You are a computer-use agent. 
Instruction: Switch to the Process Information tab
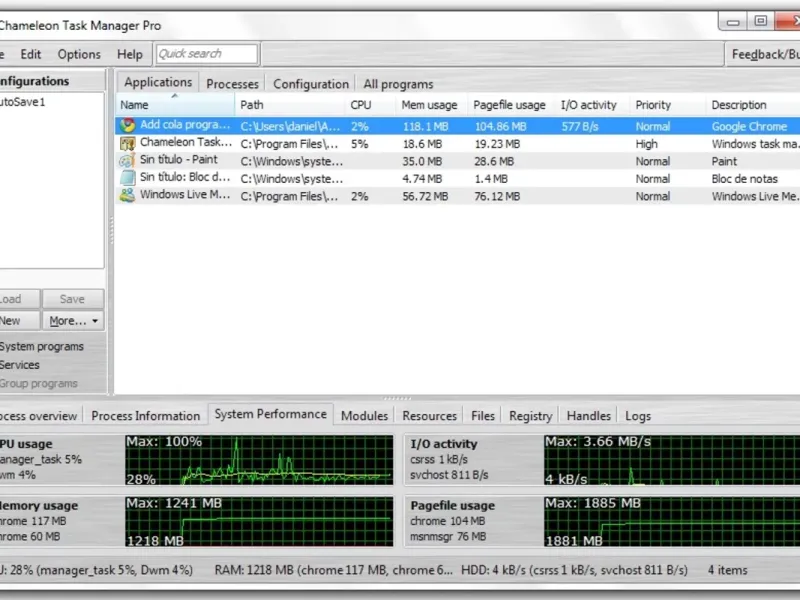click(145, 416)
